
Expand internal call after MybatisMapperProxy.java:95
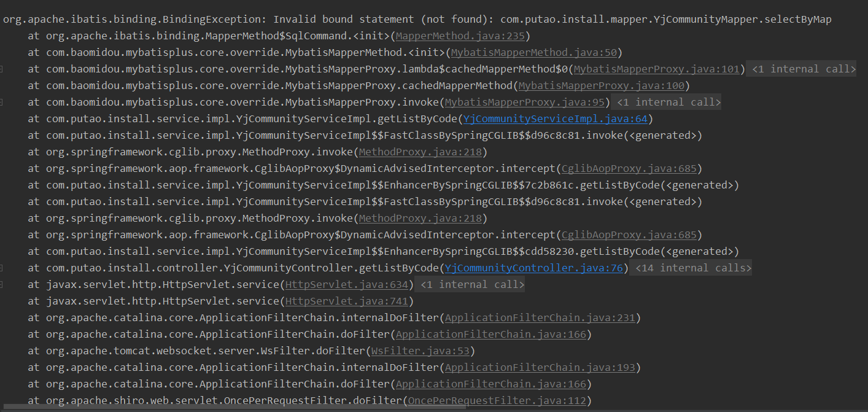coord(668,103)
